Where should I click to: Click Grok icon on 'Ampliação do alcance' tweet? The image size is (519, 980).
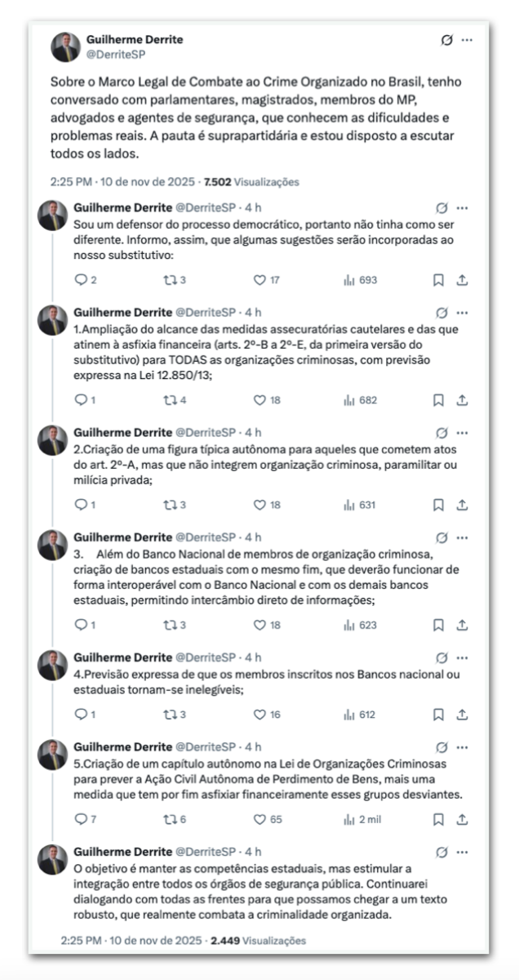pos(442,313)
